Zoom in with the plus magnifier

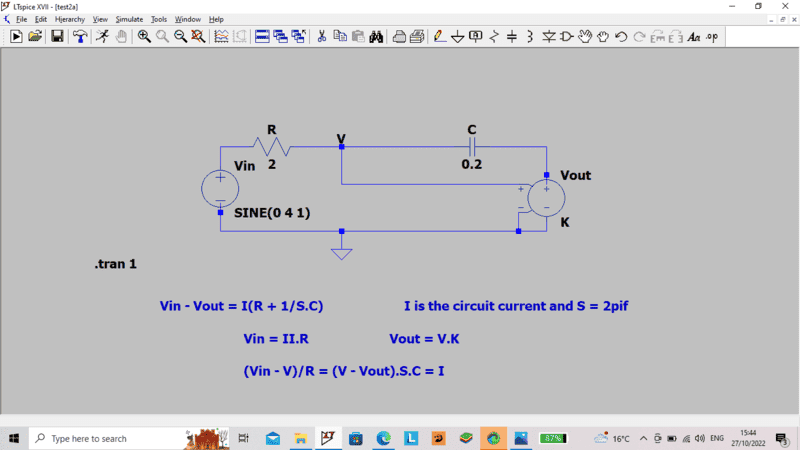(x=144, y=37)
